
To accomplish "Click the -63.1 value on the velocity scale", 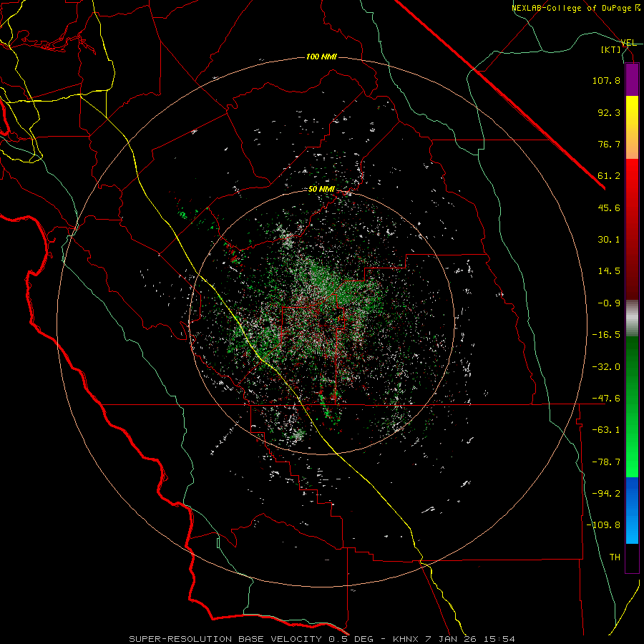I will 606,430.
